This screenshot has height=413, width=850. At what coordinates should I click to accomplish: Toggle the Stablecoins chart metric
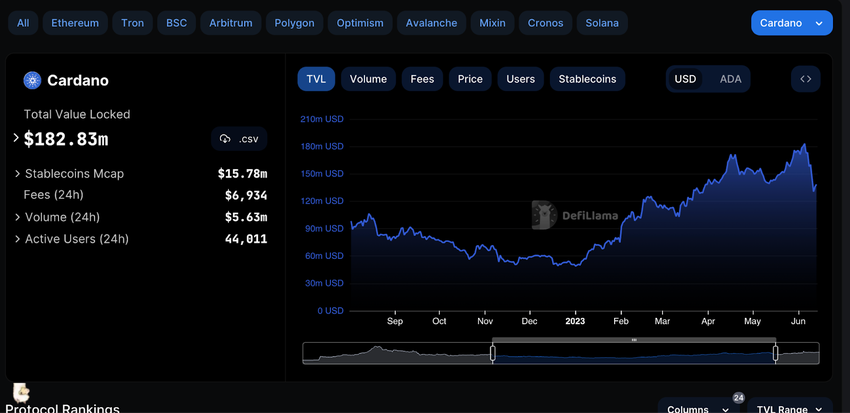click(588, 79)
